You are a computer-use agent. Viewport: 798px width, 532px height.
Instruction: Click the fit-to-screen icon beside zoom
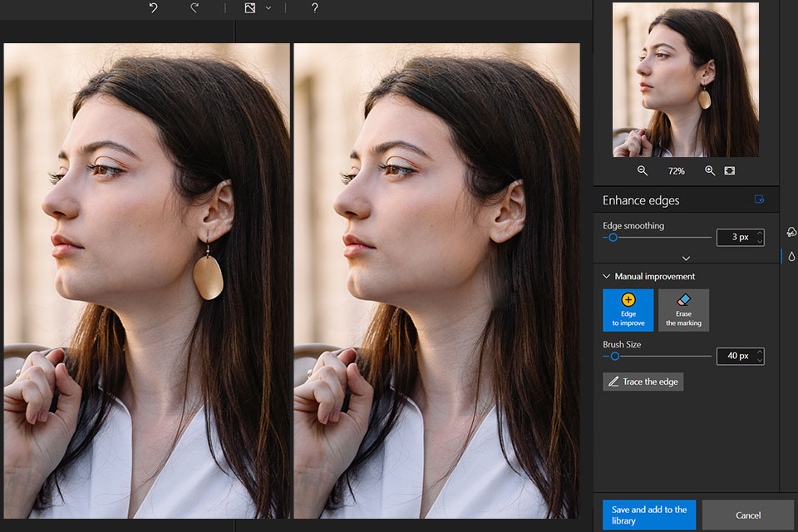coord(730,170)
